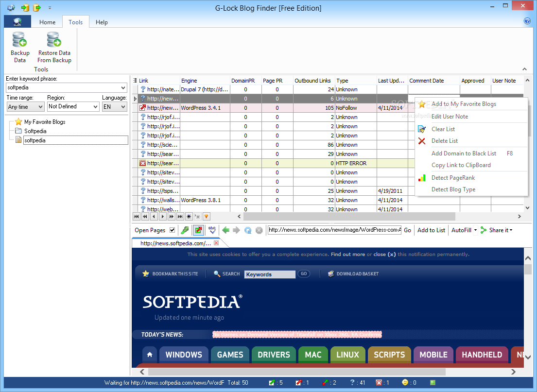Click the quick access import arrow icon
The height and width of the screenshot is (392, 537).
tap(25, 8)
